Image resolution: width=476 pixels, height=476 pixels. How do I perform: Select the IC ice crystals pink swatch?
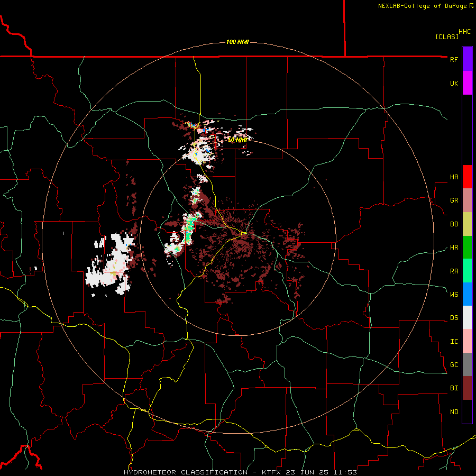click(467, 341)
